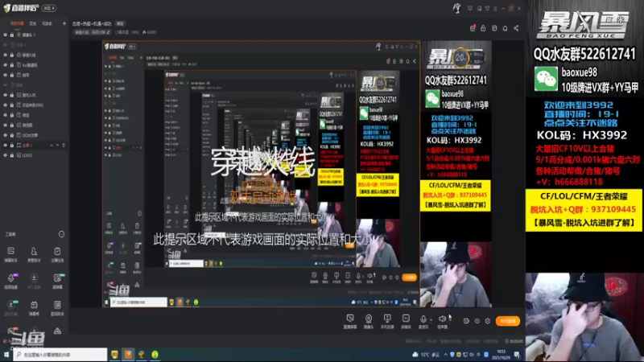Open the document tool with the green badge
Screen dimensions: 644x362
[x=57, y=281]
